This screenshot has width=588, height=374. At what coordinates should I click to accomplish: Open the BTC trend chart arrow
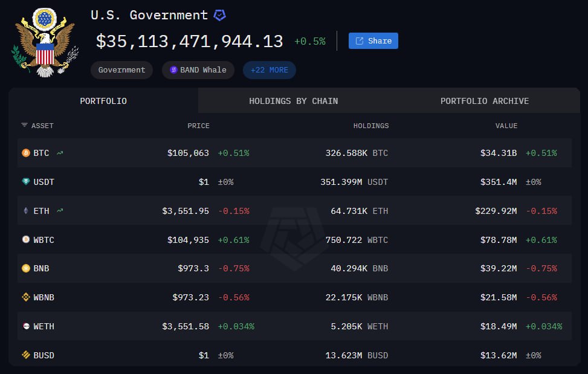[60, 153]
